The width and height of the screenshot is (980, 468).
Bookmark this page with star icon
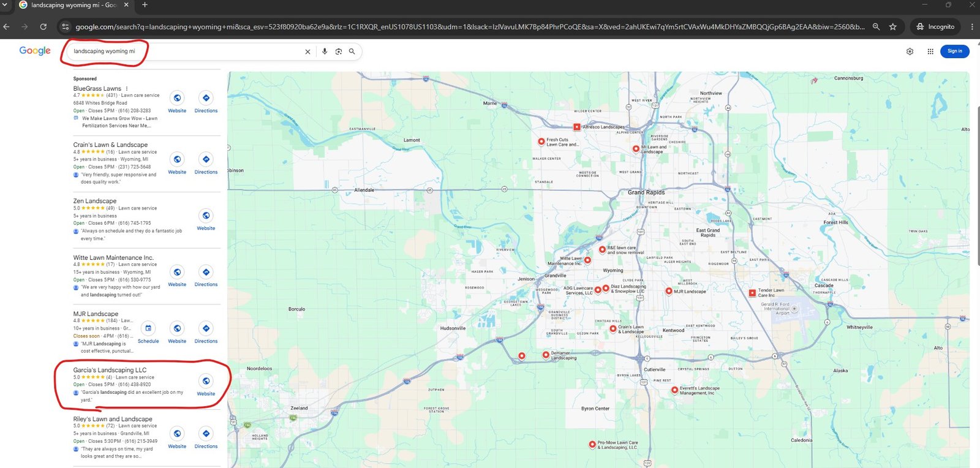click(x=893, y=26)
